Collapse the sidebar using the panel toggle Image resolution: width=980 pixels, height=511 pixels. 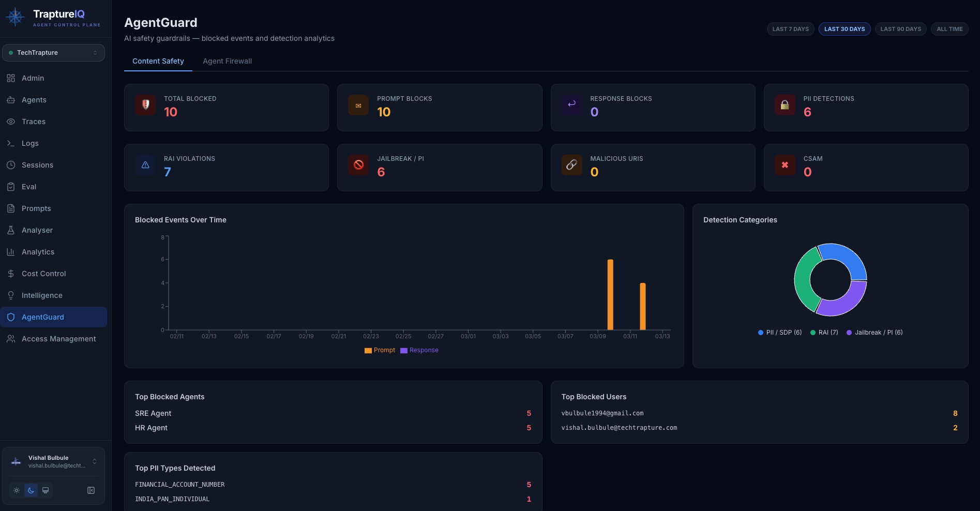91,490
